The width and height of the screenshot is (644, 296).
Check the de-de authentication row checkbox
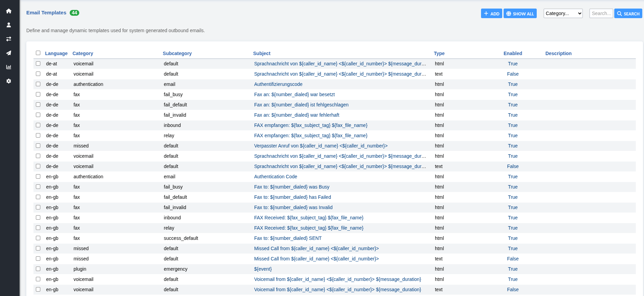point(38,84)
